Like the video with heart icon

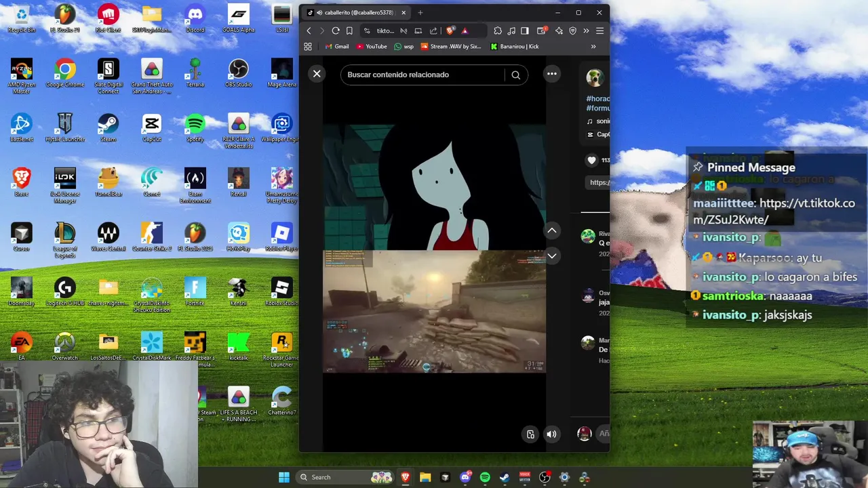tap(591, 160)
